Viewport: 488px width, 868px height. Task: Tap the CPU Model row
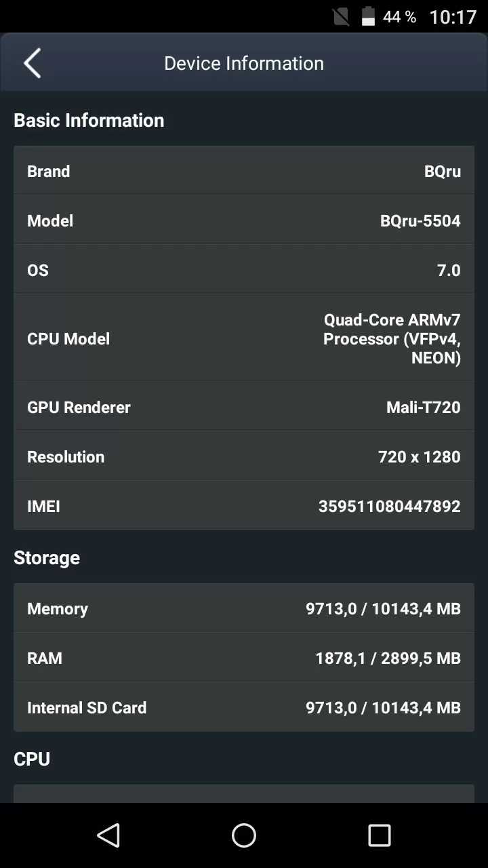tap(244, 338)
